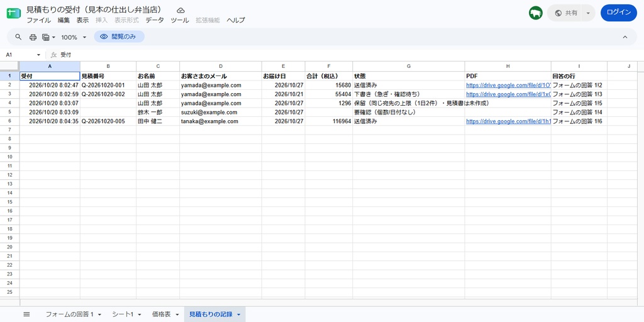Open the 100% zoom dropdown
The width and height of the screenshot is (644, 322).
(x=74, y=37)
